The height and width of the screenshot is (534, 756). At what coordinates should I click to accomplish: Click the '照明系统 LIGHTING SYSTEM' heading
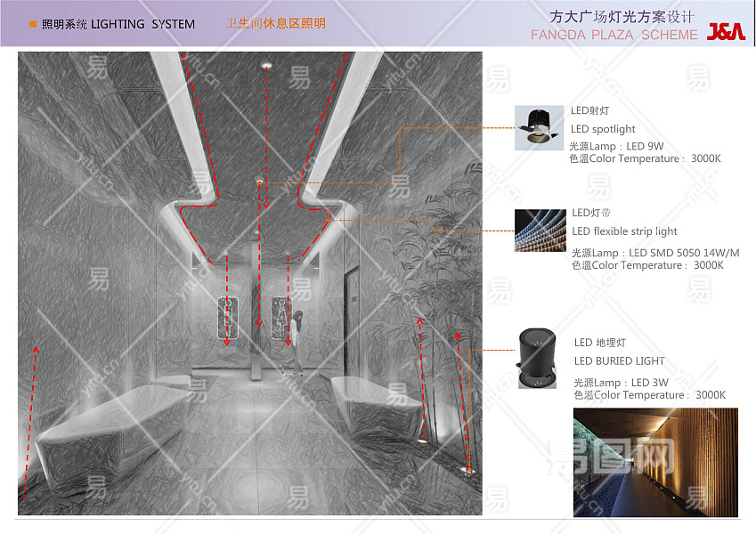pyautogui.click(x=118, y=24)
